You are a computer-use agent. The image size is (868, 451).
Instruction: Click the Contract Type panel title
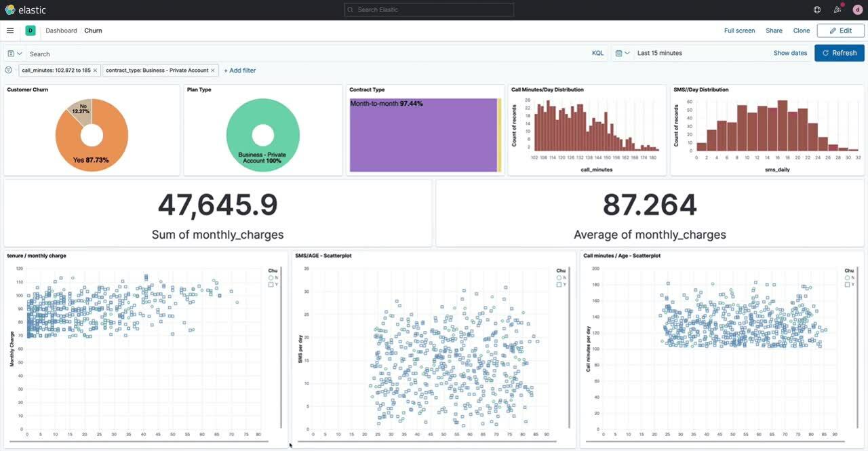pyautogui.click(x=367, y=90)
